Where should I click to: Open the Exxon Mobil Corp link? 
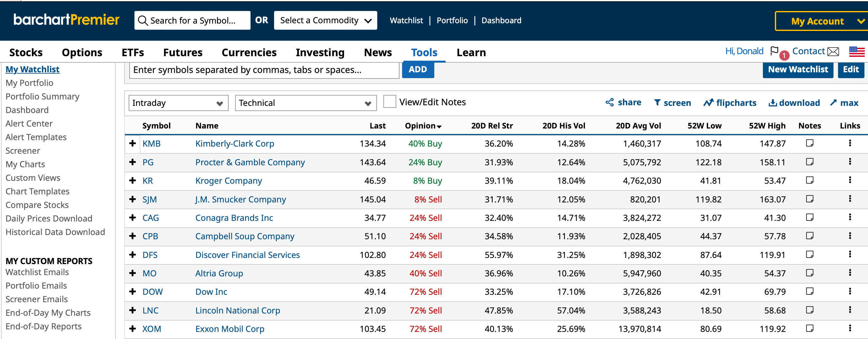[x=230, y=329]
